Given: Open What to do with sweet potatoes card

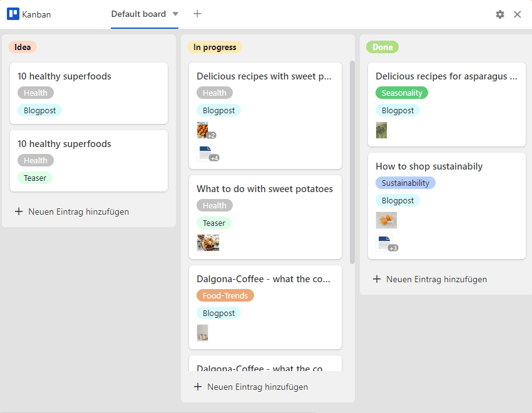Looking at the screenshot, I should click(x=265, y=217).
